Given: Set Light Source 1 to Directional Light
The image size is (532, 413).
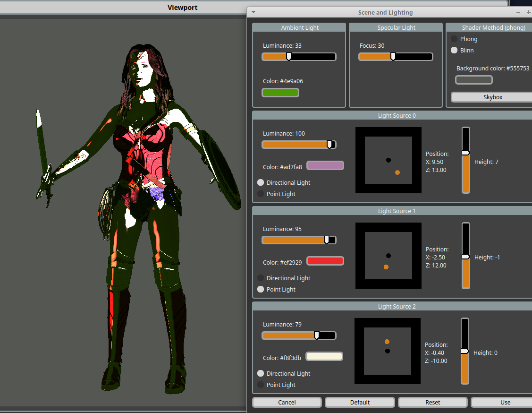Looking at the screenshot, I should click(x=261, y=278).
